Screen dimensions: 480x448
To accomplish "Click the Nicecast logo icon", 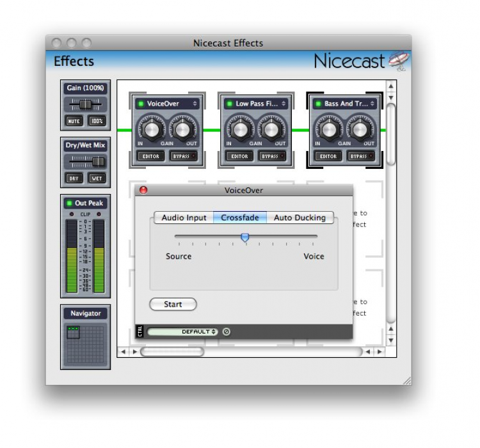I will coord(399,61).
